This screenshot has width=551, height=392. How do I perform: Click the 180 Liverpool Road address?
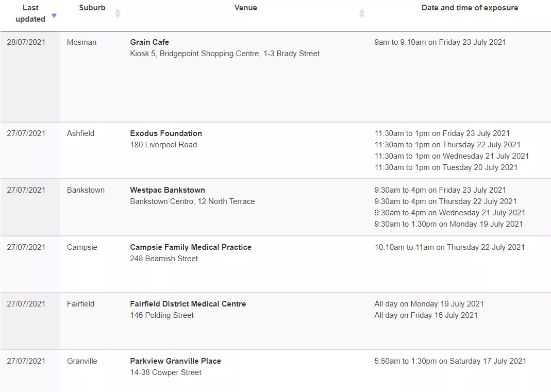[x=163, y=145]
